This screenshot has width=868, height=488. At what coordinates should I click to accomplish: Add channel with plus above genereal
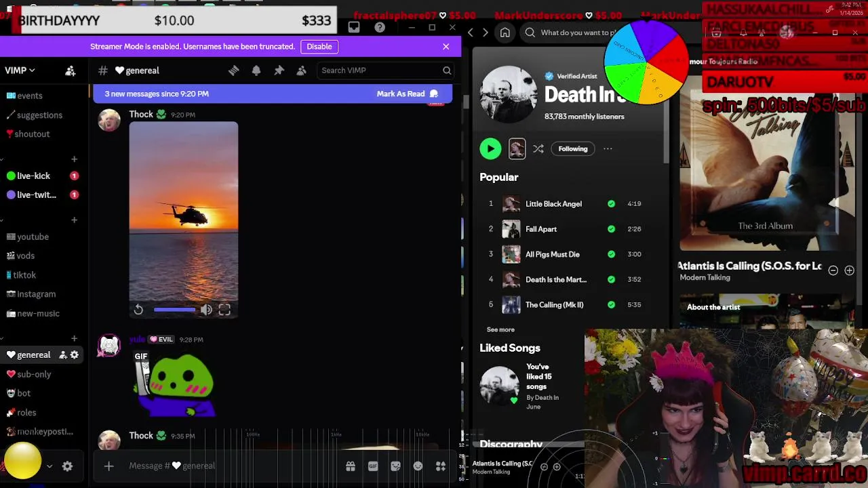(x=74, y=338)
